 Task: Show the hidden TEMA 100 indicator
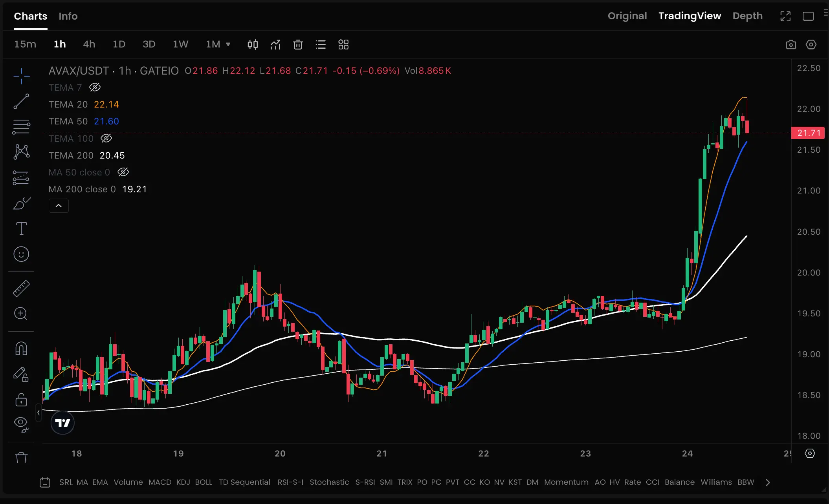click(106, 138)
